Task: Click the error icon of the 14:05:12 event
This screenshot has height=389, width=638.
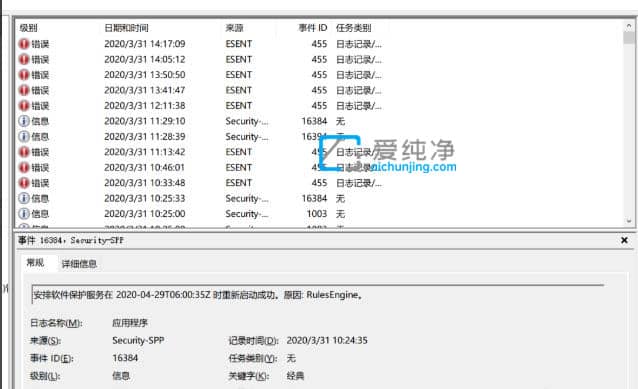Action: (x=24, y=59)
